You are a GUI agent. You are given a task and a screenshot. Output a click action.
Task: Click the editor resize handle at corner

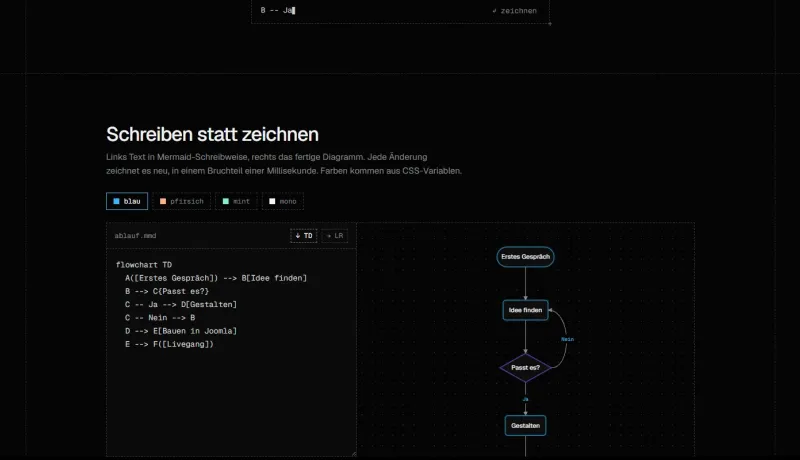tap(354, 454)
